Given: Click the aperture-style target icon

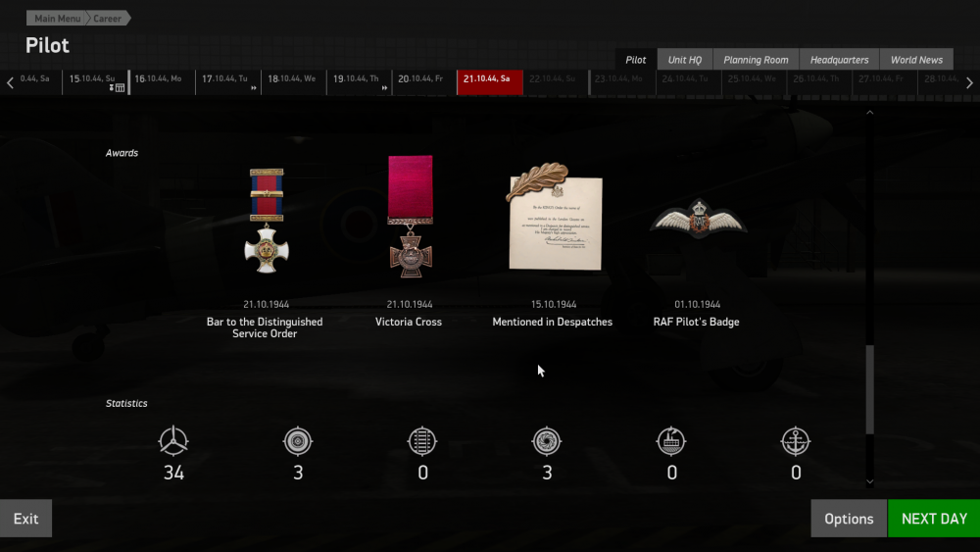Looking at the screenshot, I should [x=546, y=441].
